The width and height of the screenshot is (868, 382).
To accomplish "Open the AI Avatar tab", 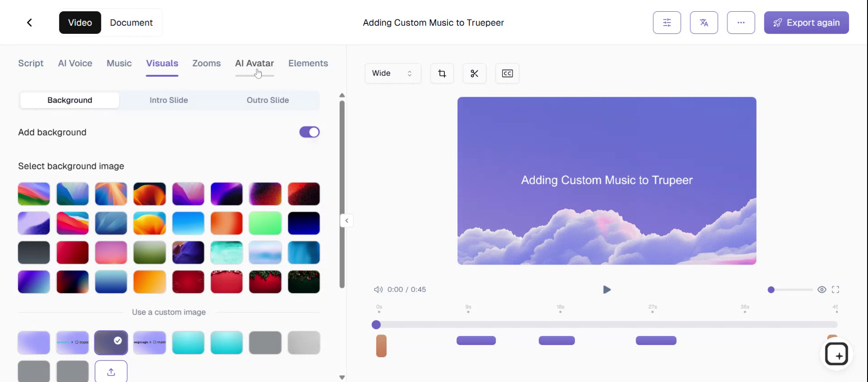I will (x=255, y=63).
